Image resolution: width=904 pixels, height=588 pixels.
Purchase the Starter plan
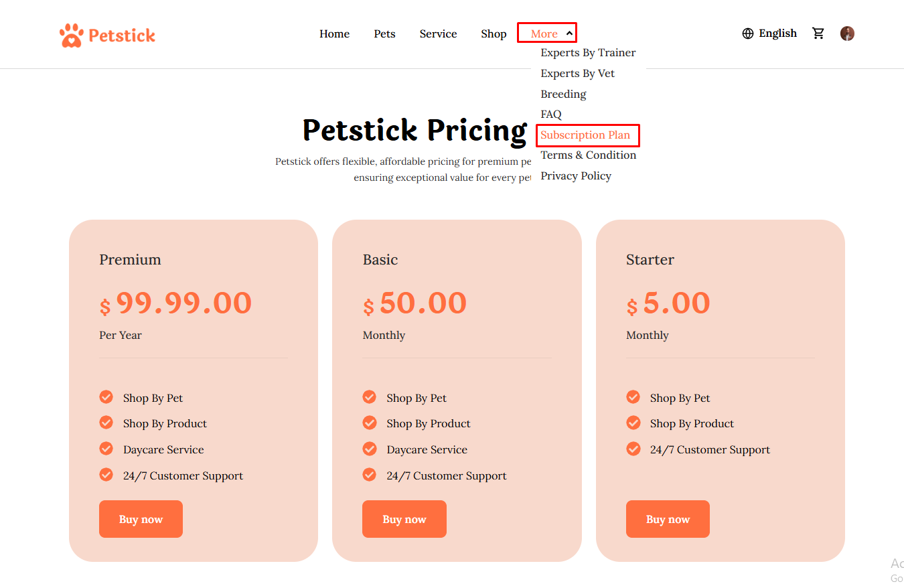click(x=668, y=519)
